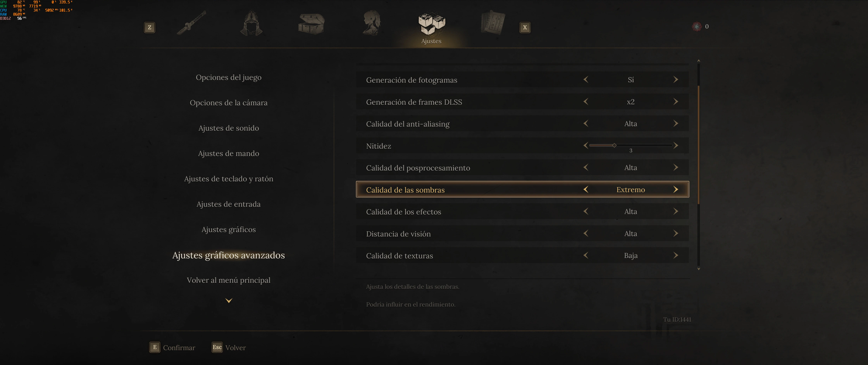Open Ajustes gráficos menu entry
Viewport: 868px width, 365px height.
[x=228, y=230]
